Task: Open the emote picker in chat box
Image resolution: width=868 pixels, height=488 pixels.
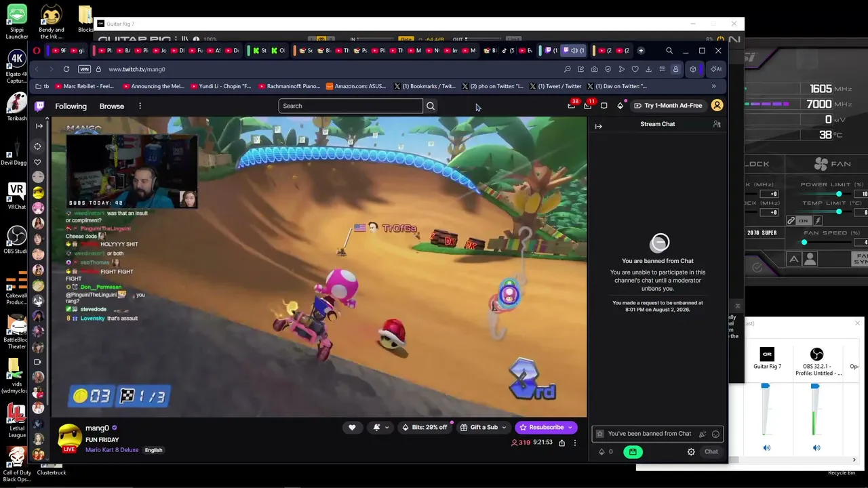Action: 715,434
